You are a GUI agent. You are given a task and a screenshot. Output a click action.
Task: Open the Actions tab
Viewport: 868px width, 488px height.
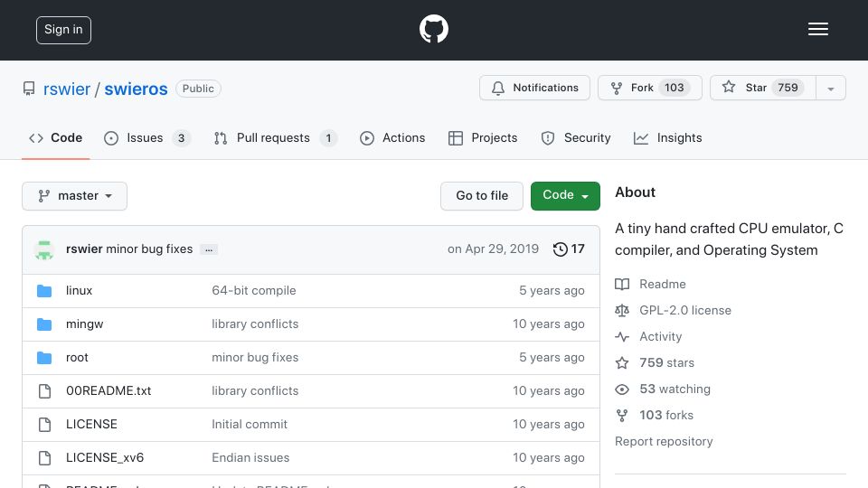tap(392, 137)
